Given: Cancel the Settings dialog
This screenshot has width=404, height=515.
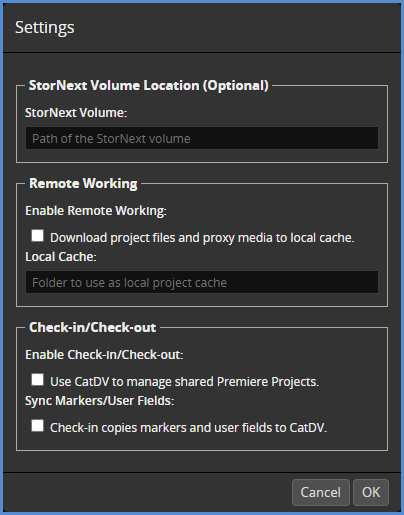Looking at the screenshot, I should (321, 492).
